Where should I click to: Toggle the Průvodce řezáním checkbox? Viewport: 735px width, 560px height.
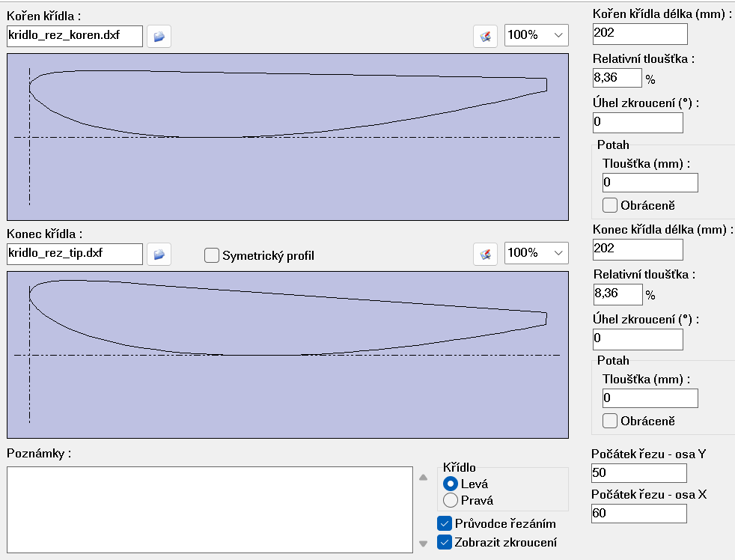445,523
